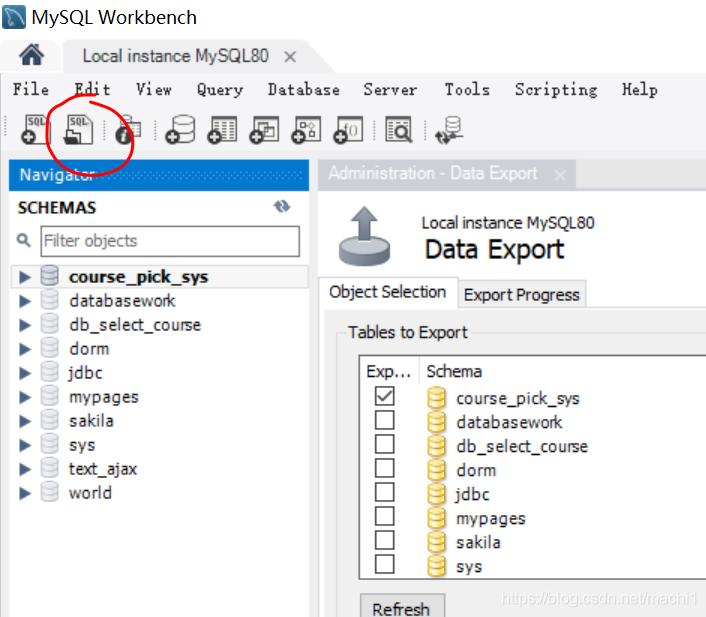Expand the db_select_course schema tree
This screenshot has width=706, height=617.
coord(25,325)
